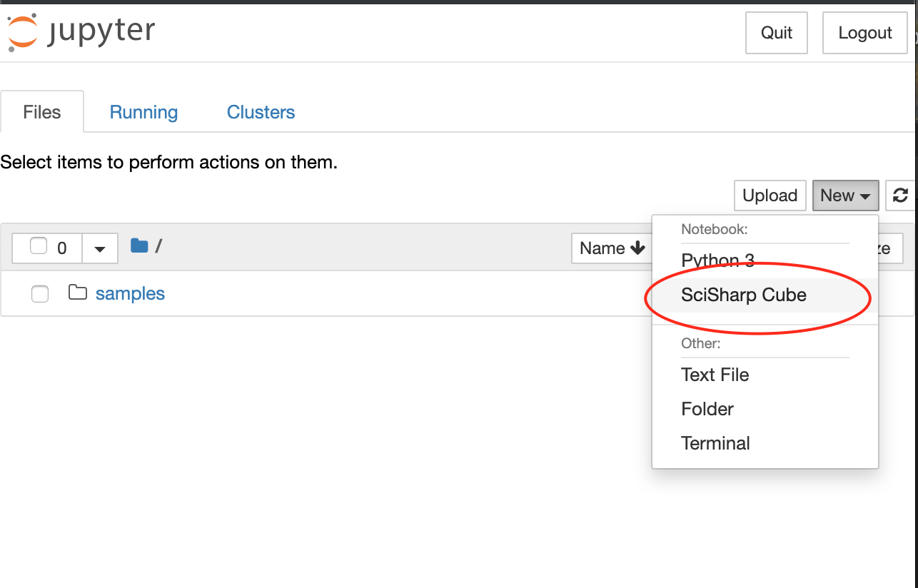The height and width of the screenshot is (588, 918).
Task: Click the root path slash breadcrumb
Action: [158, 246]
